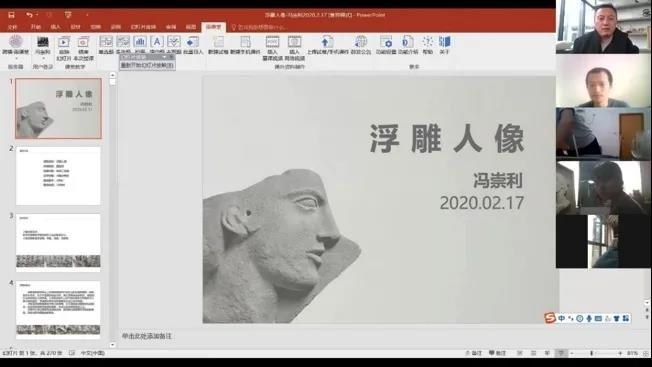Click Sogou IME 中 language toggle
The height and width of the screenshot is (367, 652).
pos(562,318)
